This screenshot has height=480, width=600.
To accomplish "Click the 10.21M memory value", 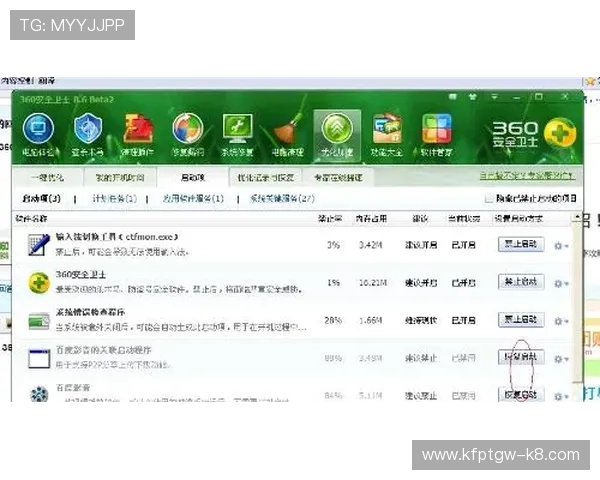I will point(372,283).
